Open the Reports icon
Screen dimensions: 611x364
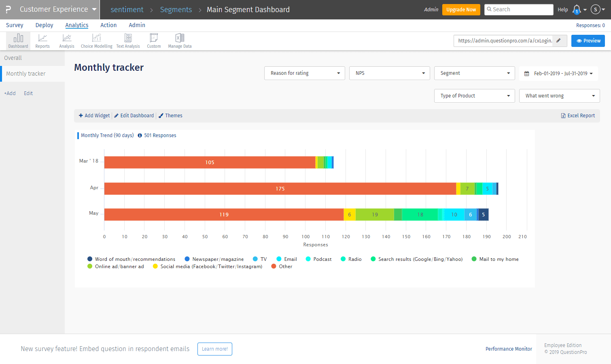coord(42,41)
